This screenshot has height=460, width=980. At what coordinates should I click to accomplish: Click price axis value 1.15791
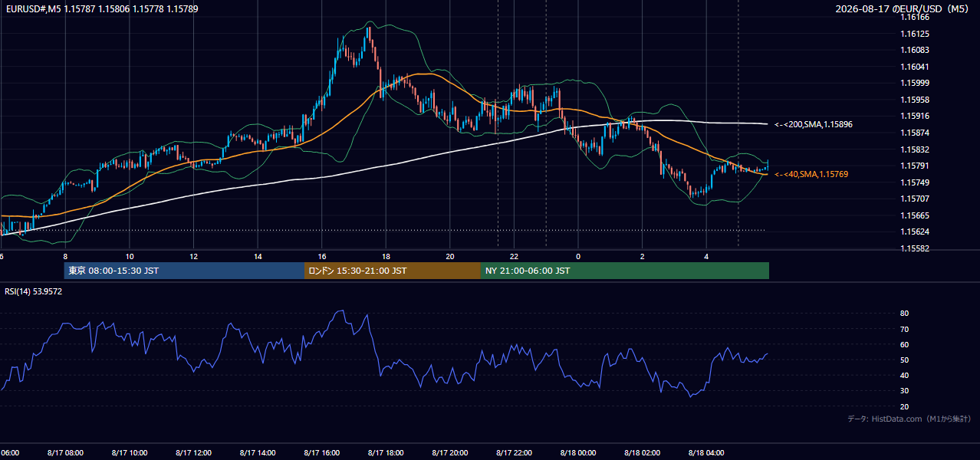pos(915,166)
